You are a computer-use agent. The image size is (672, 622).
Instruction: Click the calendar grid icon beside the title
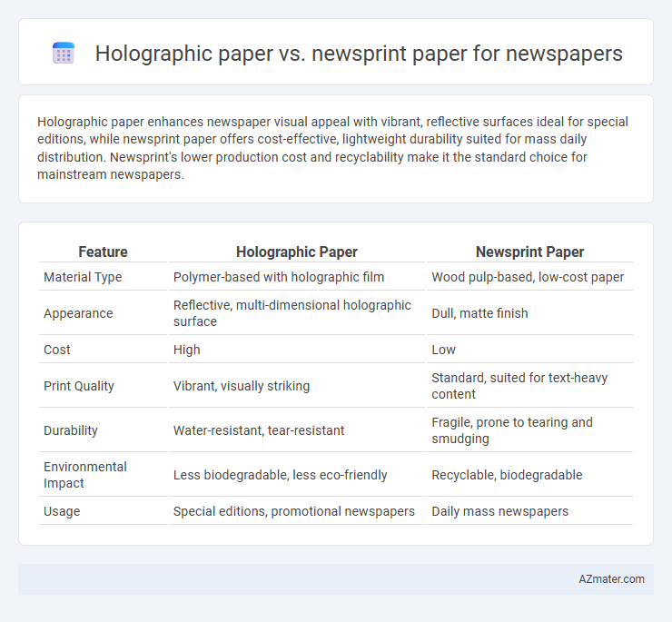pos(64,54)
